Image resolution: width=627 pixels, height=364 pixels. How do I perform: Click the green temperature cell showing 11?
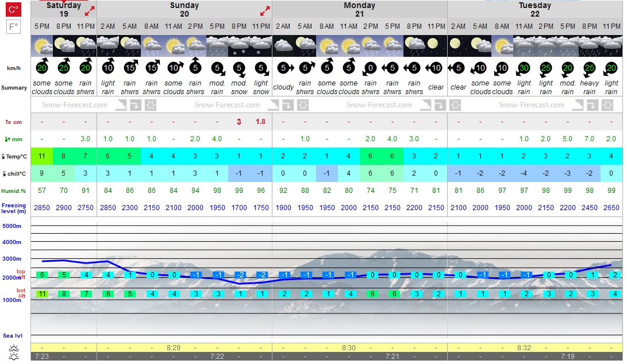pos(41,156)
